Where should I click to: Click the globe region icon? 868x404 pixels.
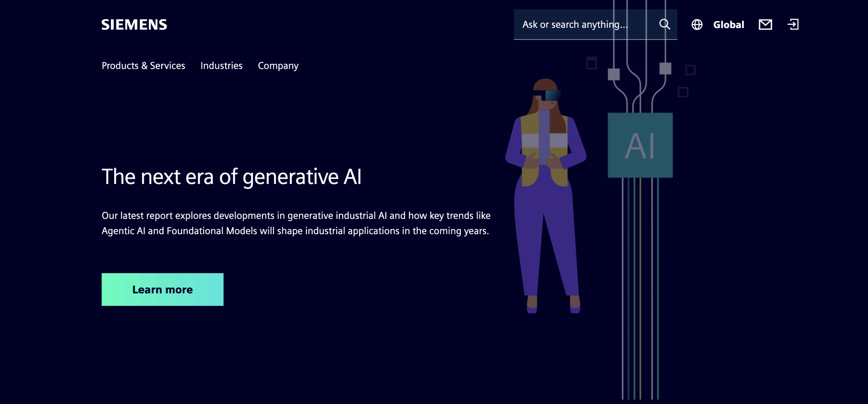[x=697, y=25]
